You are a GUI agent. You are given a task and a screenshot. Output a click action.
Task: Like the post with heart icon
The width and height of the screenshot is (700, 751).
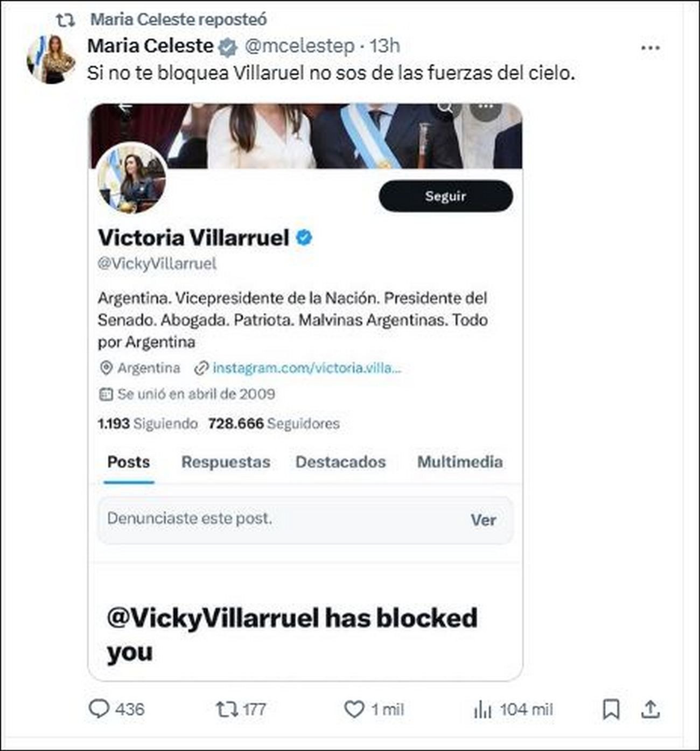[x=354, y=709]
